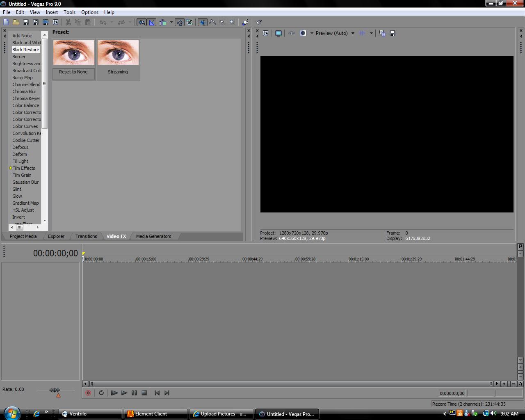Toggle Ignore Event Grouping icon
The image size is (525, 420).
[x=189, y=22]
